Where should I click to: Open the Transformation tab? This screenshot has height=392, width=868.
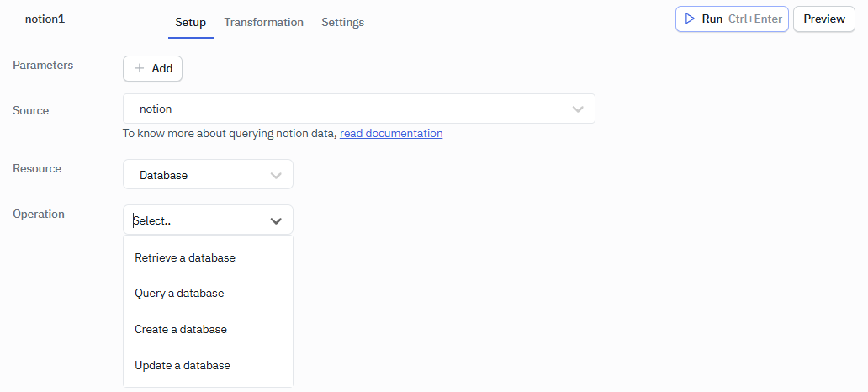pyautogui.click(x=263, y=22)
